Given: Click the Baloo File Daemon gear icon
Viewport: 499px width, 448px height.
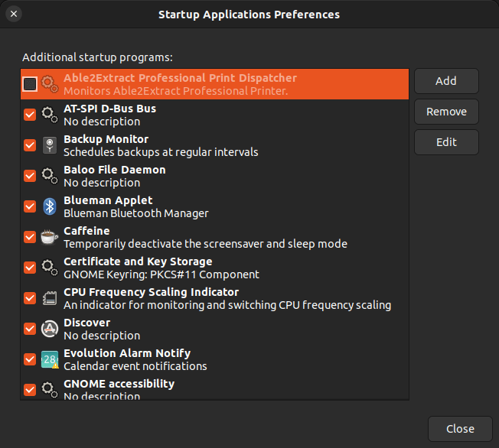Looking at the screenshot, I should tap(50, 176).
